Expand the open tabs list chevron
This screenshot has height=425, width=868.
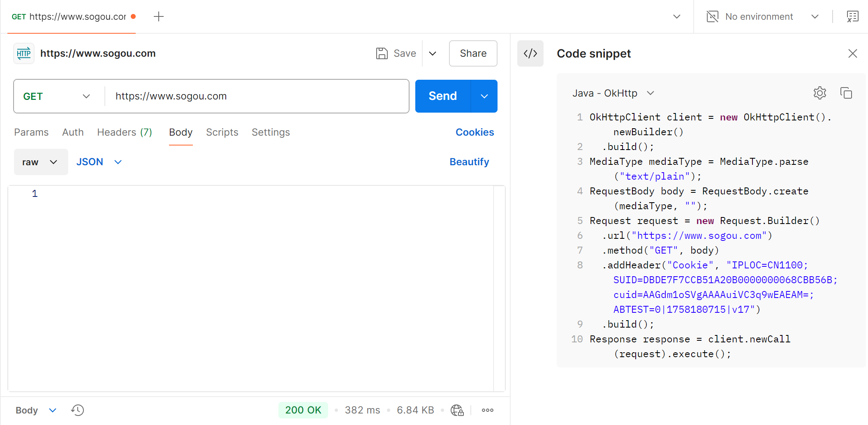(676, 16)
